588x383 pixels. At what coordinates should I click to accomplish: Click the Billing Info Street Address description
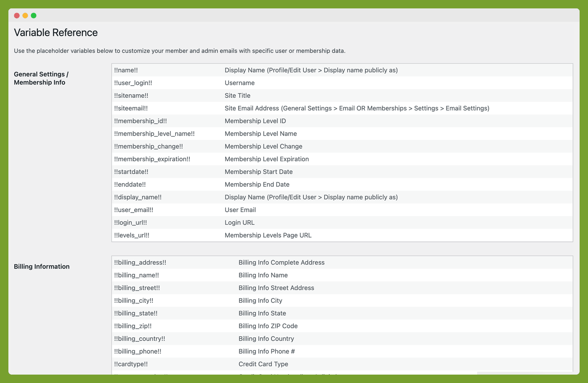click(x=276, y=288)
